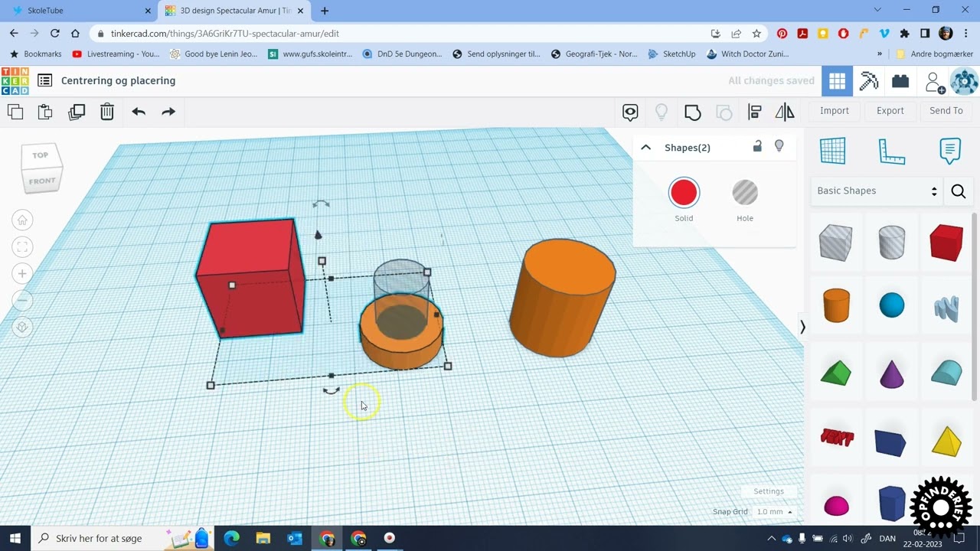
Task: Redo the last action
Action: 168,112
